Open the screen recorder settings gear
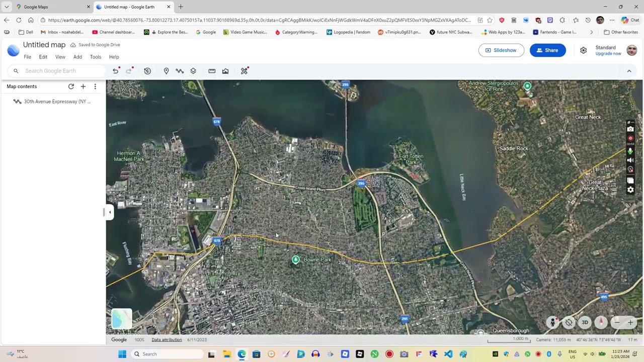This screenshot has height=362, width=644. tap(630, 190)
